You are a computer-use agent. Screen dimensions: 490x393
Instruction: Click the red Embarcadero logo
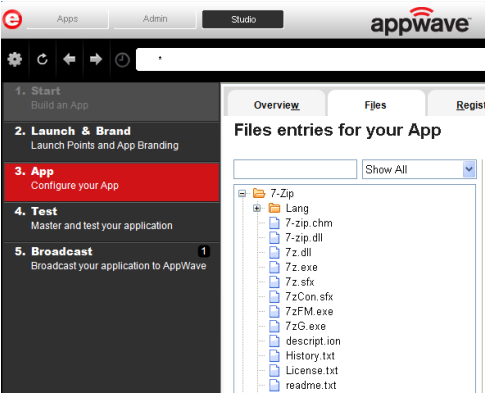click(x=12, y=19)
